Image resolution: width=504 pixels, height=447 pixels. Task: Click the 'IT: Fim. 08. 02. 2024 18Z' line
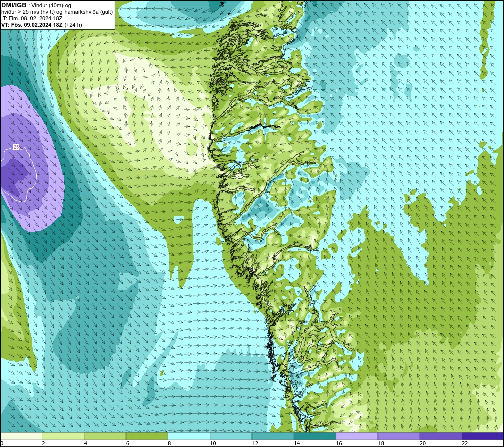(x=32, y=18)
